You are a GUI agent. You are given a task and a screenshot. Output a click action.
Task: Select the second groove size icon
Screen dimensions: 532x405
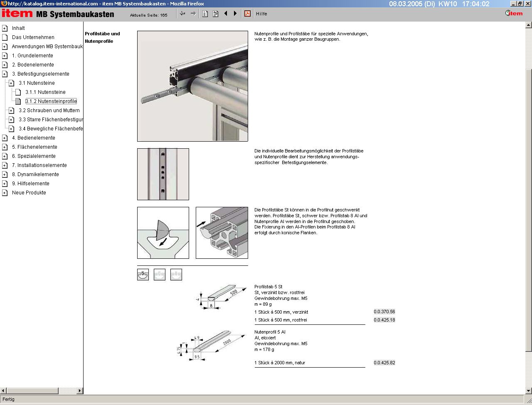160,275
